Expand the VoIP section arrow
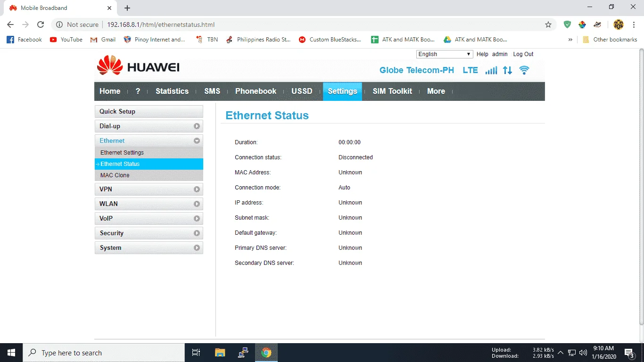This screenshot has height=362, width=644. pos(197,218)
